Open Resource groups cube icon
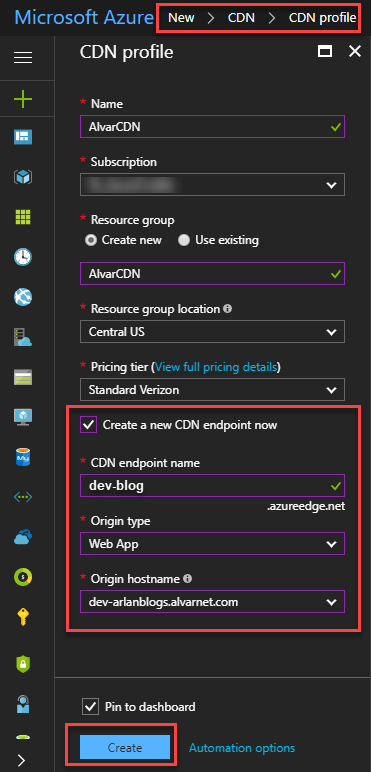The height and width of the screenshot is (772, 371). [x=23, y=177]
